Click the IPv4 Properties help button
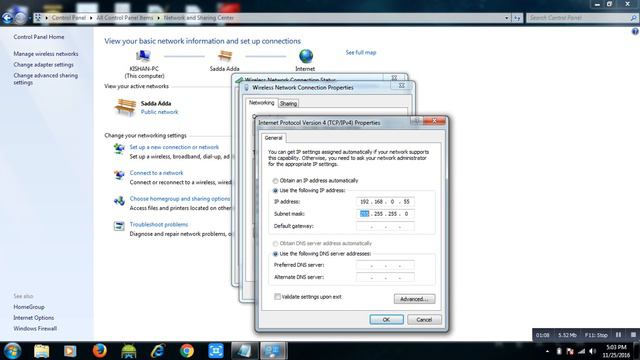This screenshot has height=360, width=640. tap(416, 121)
